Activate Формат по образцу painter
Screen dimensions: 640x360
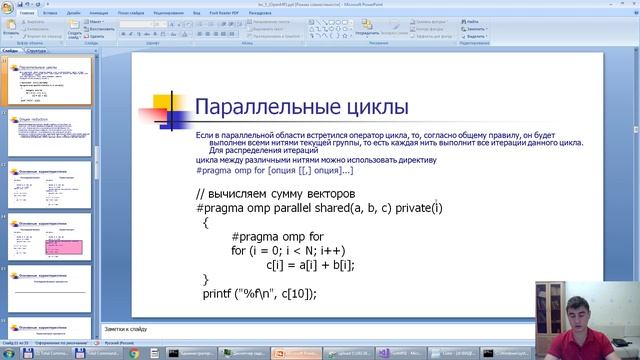pyautogui.click(x=42, y=36)
